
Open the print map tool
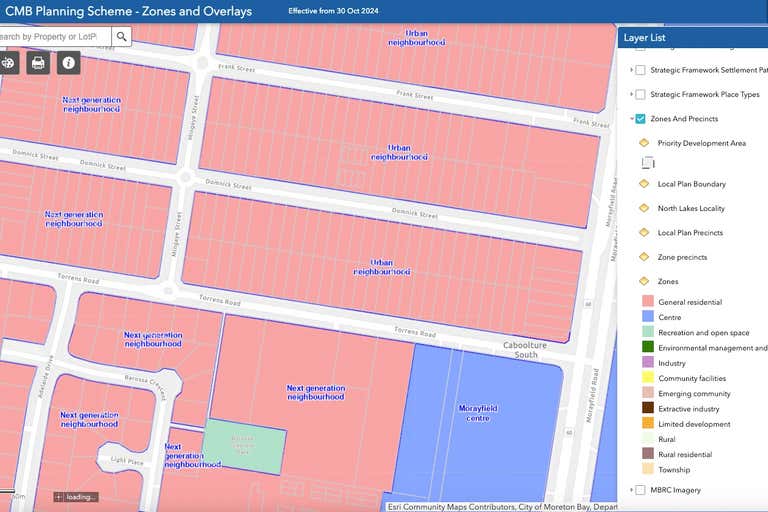38,63
